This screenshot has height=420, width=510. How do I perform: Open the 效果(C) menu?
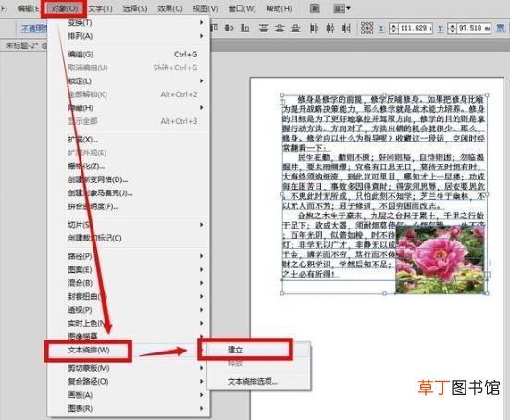tap(169, 8)
